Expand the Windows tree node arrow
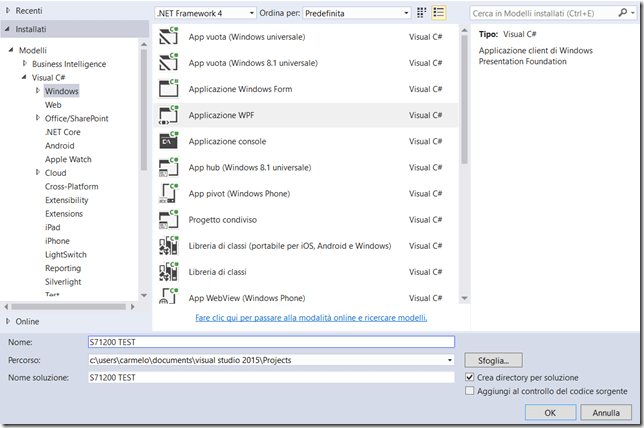Viewport: 644px width, 428px height. [38, 91]
